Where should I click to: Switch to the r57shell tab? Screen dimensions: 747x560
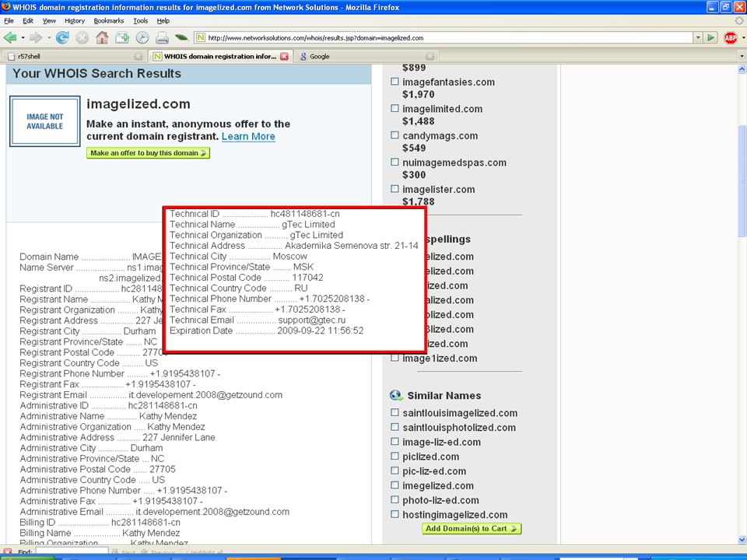[74, 56]
